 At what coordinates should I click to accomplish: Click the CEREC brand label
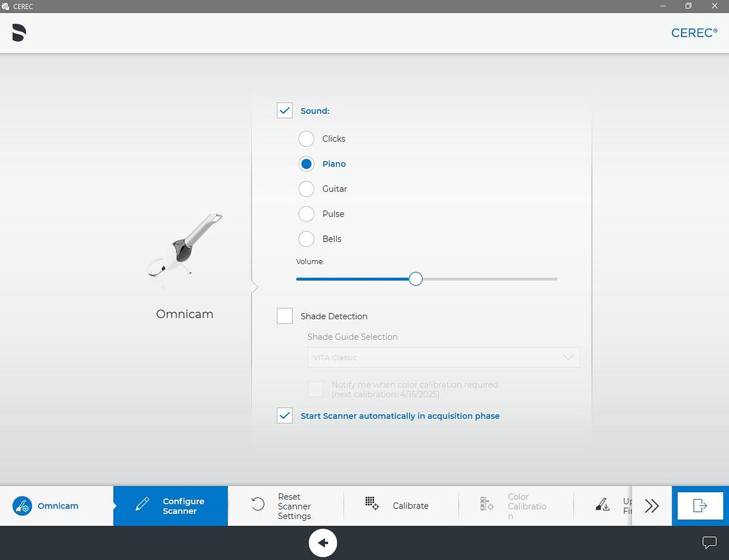694,33
